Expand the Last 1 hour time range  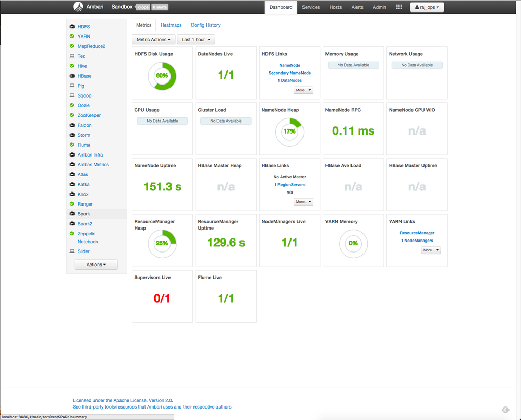coord(196,40)
